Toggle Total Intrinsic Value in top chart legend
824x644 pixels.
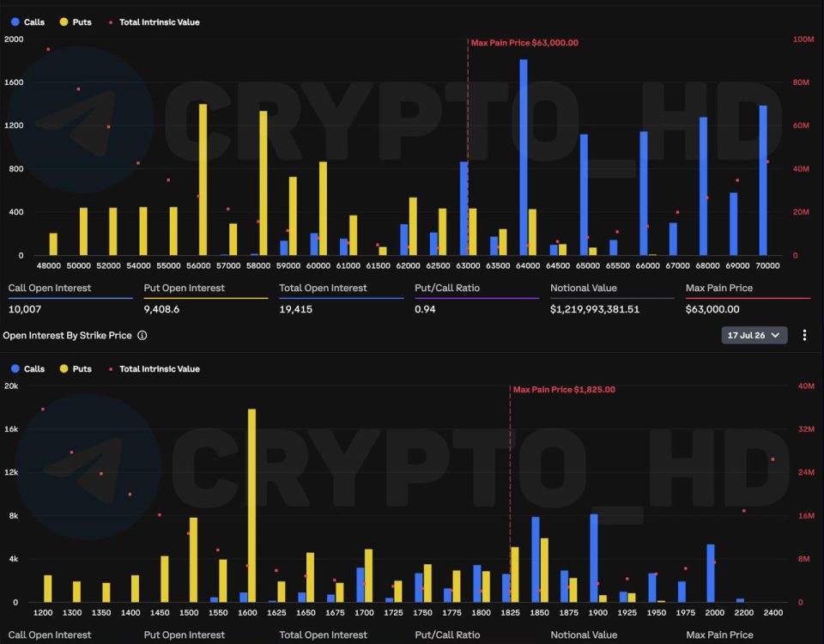(x=154, y=22)
